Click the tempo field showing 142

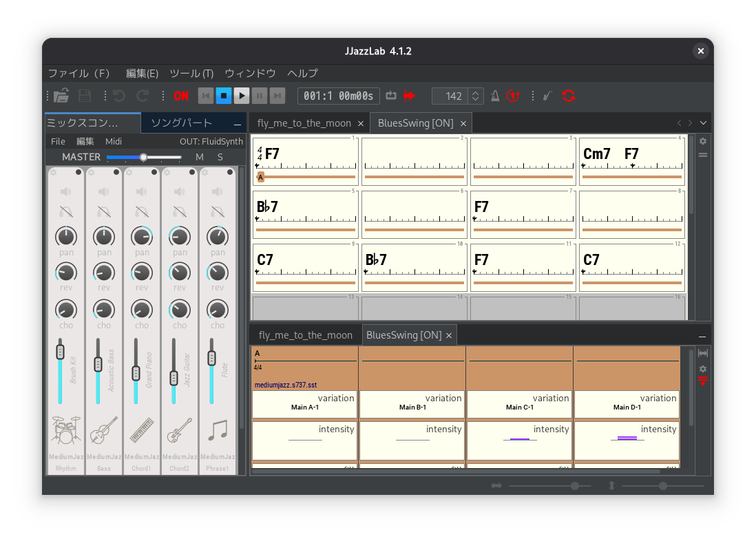point(450,96)
